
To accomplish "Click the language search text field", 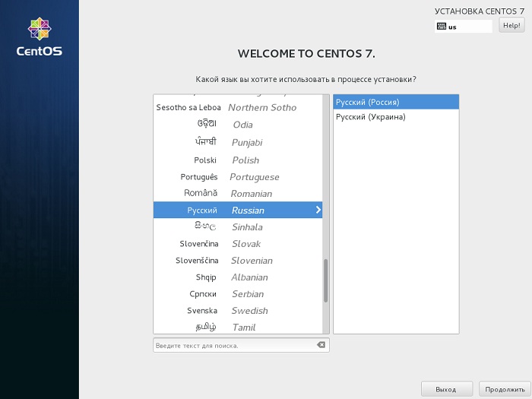I will (241, 345).
